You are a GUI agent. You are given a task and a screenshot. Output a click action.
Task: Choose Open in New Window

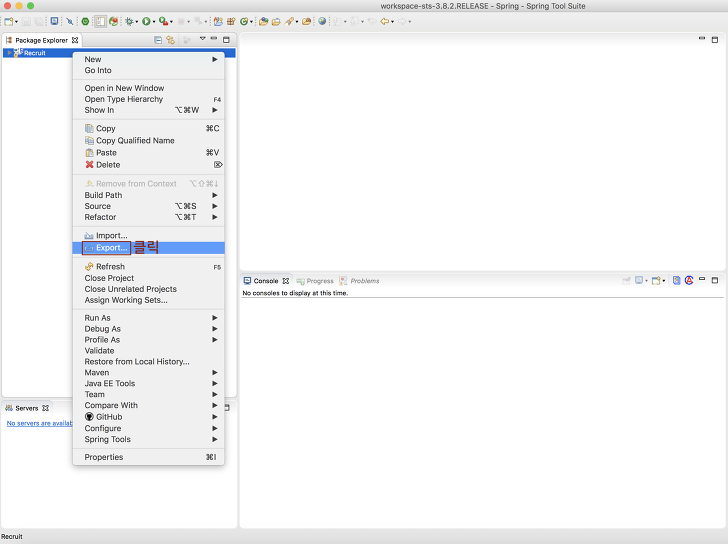(149, 88)
